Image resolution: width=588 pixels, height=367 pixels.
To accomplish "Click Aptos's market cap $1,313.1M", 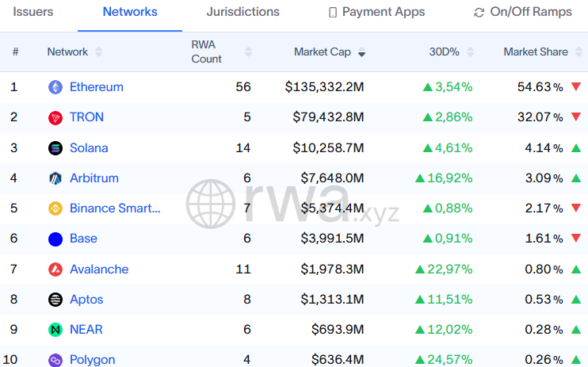I will [332, 300].
